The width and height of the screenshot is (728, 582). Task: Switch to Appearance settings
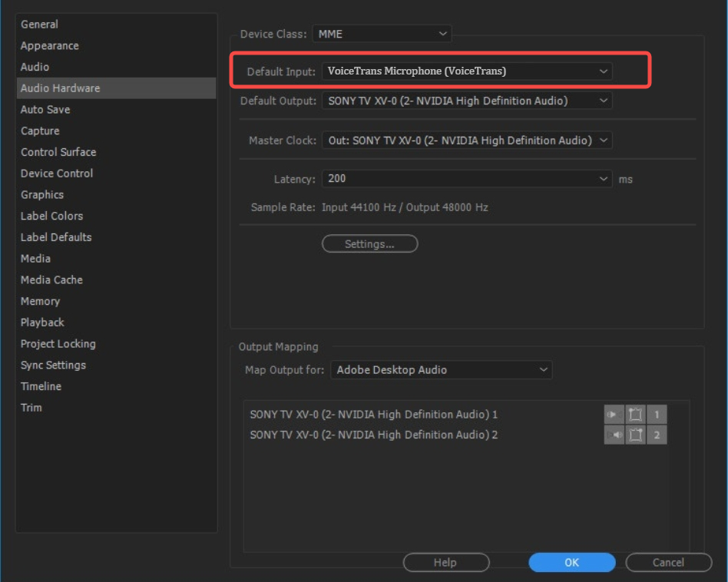point(49,45)
